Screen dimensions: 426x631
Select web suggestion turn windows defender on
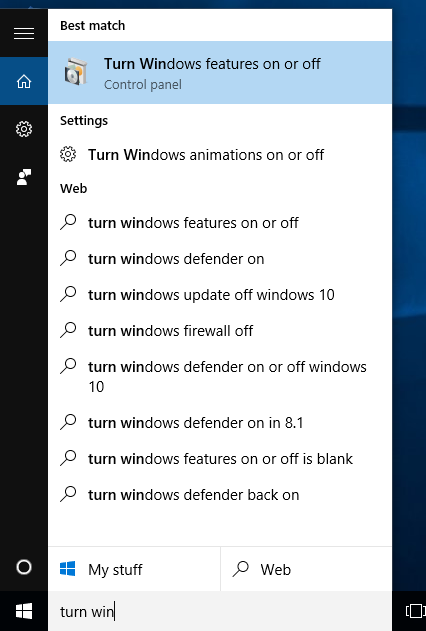(220, 259)
